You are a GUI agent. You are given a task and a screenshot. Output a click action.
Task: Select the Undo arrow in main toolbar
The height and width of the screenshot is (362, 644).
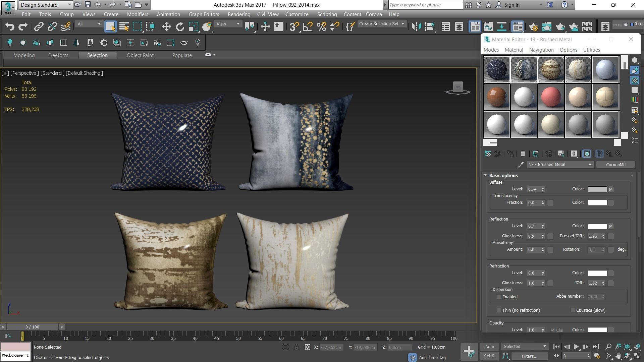coord(10,27)
